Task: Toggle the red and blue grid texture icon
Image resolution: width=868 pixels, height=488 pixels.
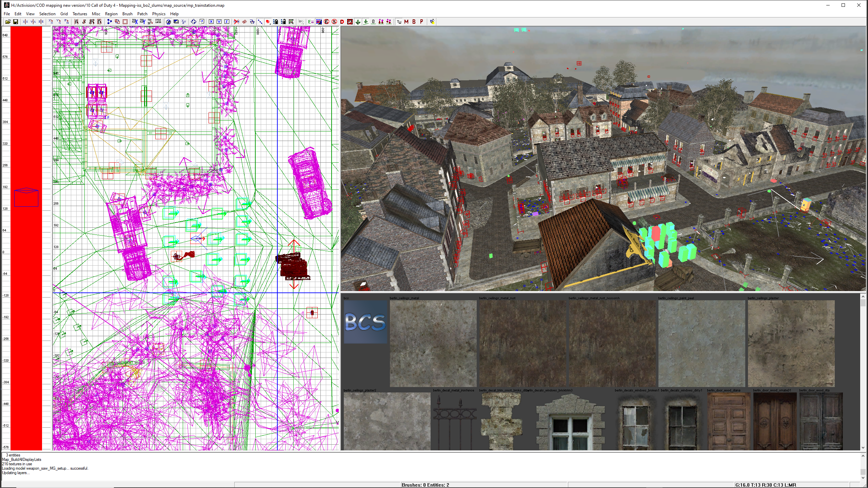Action: [x=319, y=22]
